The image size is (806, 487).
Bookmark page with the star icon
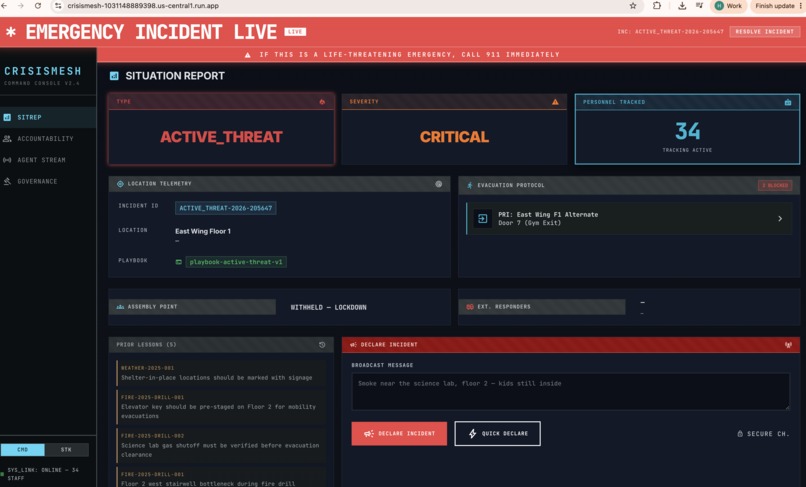click(x=633, y=6)
